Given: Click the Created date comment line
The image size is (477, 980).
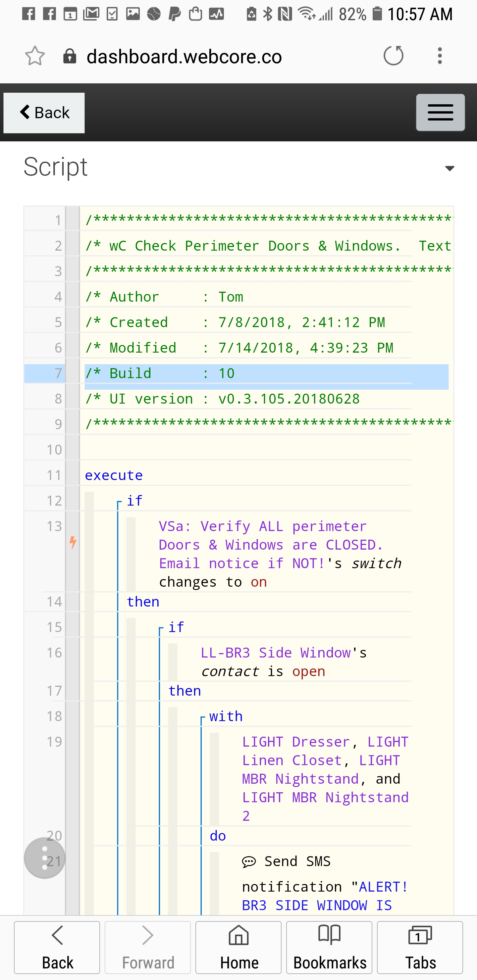Looking at the screenshot, I should click(x=235, y=322).
